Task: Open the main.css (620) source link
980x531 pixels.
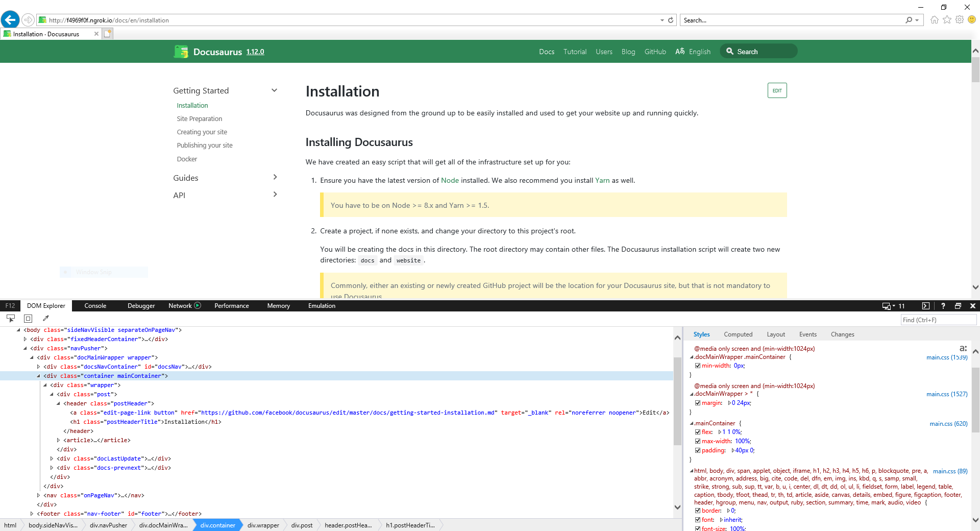Action: pyautogui.click(x=948, y=423)
